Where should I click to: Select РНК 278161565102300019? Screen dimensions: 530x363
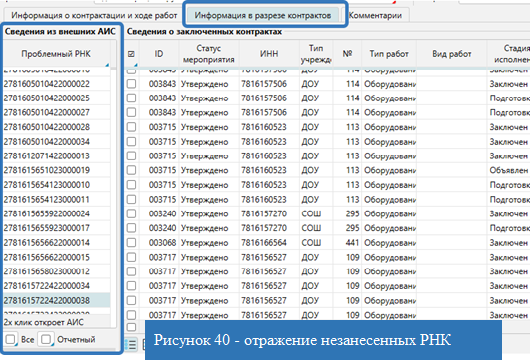pyautogui.click(x=57, y=170)
